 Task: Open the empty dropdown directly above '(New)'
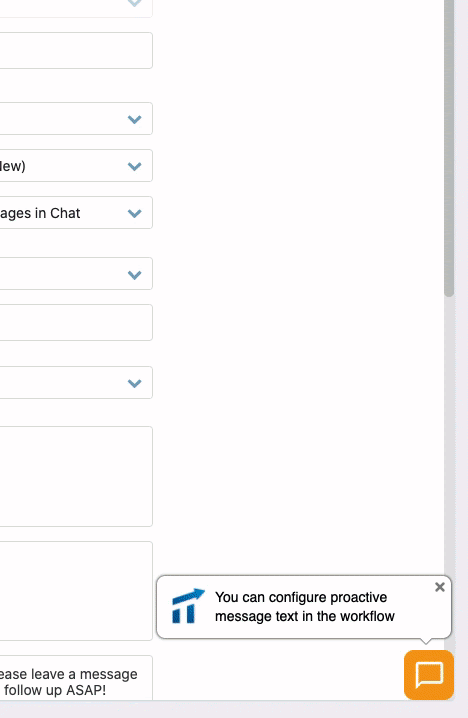coord(76,119)
